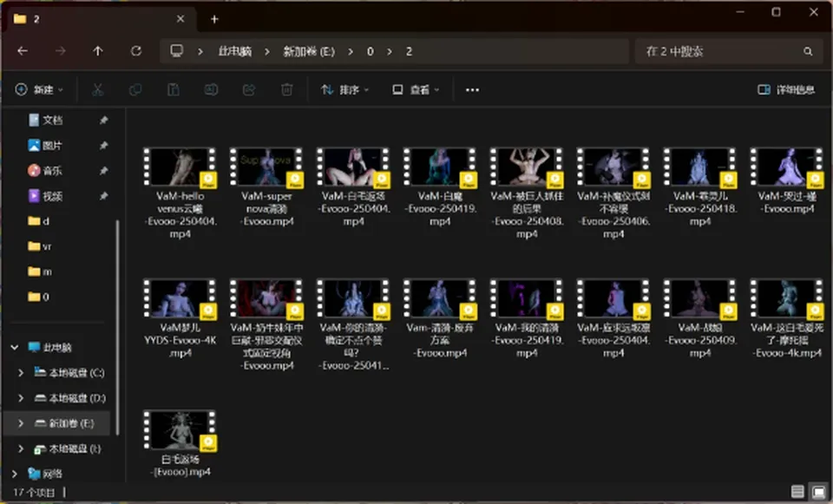Image resolution: width=833 pixels, height=504 pixels.
Task: Switch to details list view in status bar
Action: tap(797, 492)
